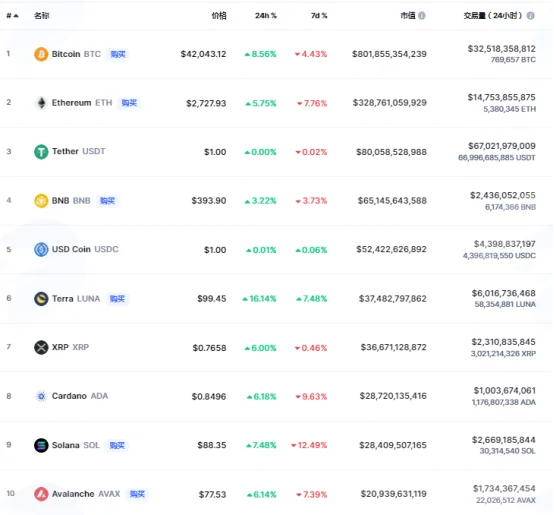Viewport: 554px width, 515px height.
Task: Click the black XRP logo icon
Action: click(x=41, y=347)
